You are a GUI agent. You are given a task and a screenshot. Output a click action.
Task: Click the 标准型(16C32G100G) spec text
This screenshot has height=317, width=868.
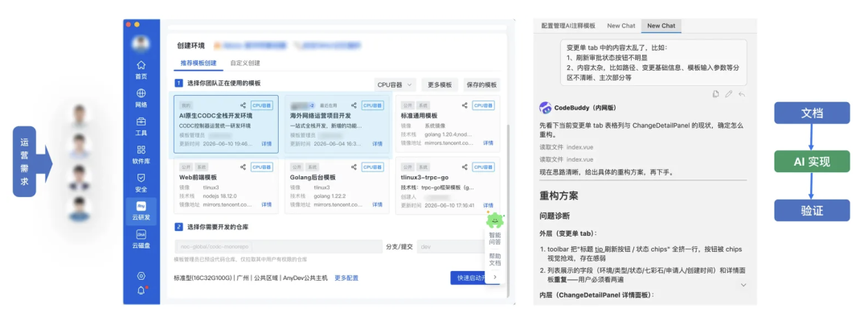coord(203,278)
